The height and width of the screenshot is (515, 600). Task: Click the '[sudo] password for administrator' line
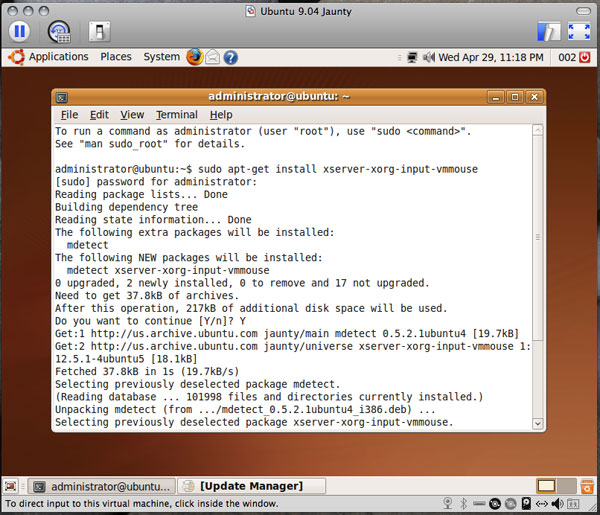(x=156, y=182)
